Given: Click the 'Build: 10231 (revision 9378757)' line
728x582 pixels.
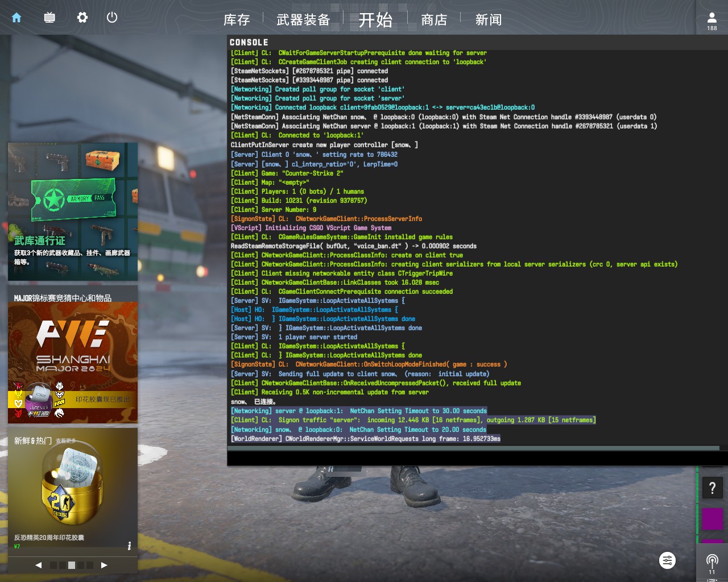Looking at the screenshot, I should 299,201.
